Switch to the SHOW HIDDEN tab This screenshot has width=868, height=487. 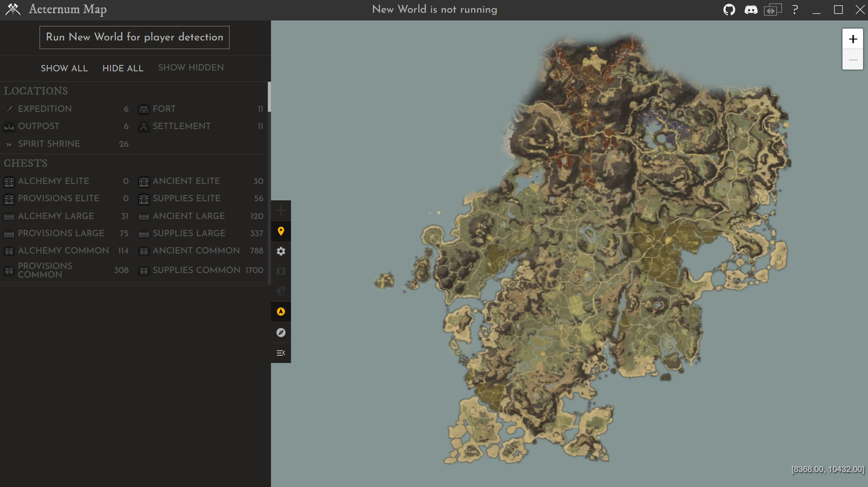coord(191,68)
